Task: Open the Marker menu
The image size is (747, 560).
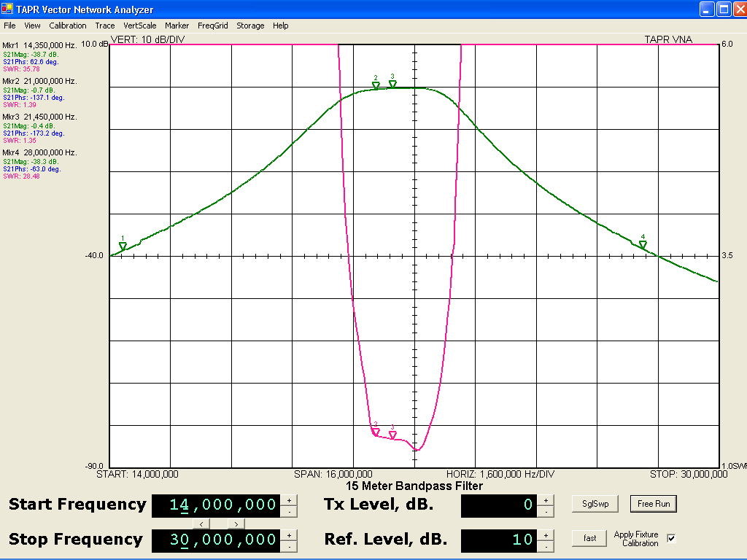Action: coord(177,26)
